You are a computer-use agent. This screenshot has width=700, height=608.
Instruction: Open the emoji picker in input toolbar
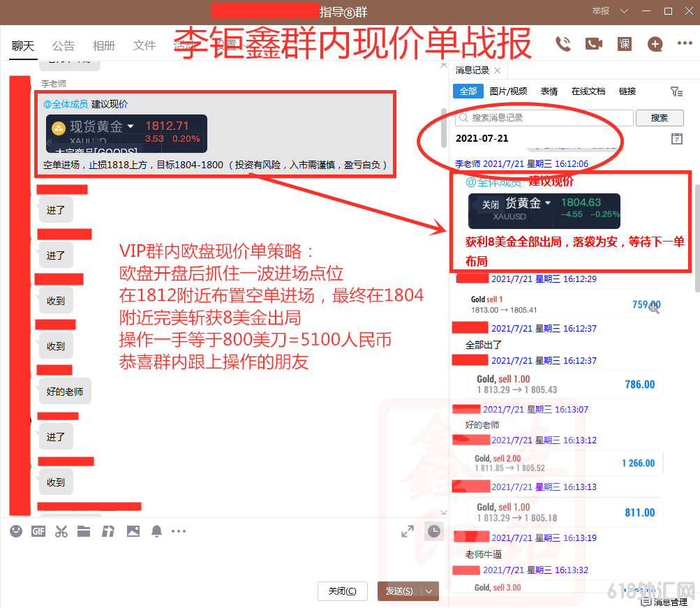(16, 531)
